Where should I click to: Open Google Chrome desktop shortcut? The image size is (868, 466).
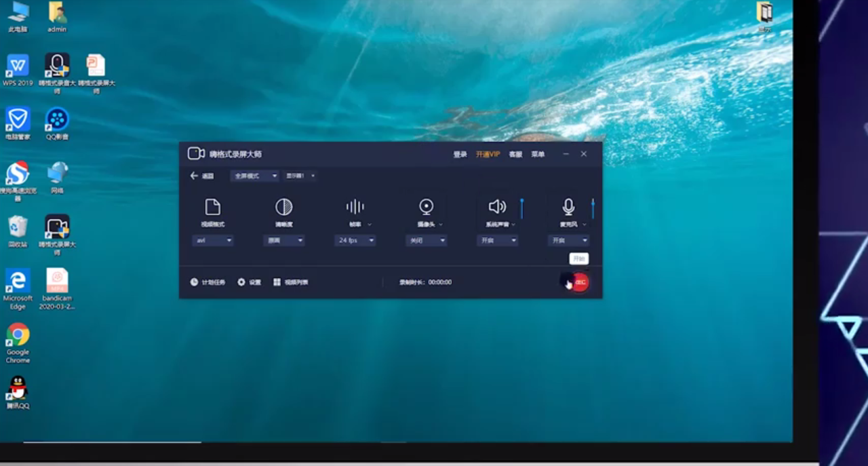click(18, 343)
